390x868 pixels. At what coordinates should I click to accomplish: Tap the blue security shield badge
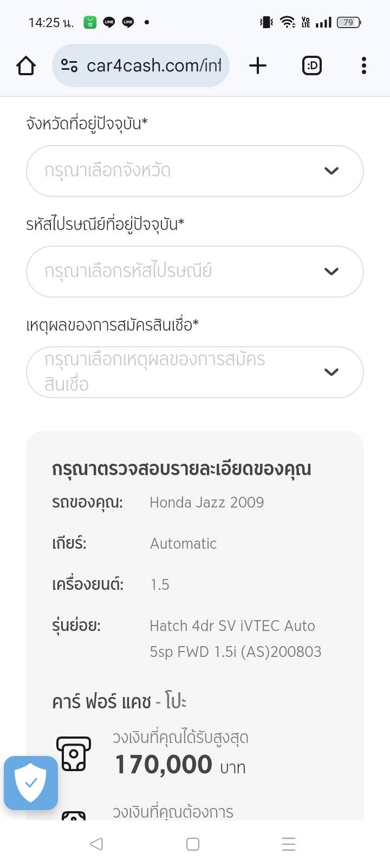click(x=31, y=782)
